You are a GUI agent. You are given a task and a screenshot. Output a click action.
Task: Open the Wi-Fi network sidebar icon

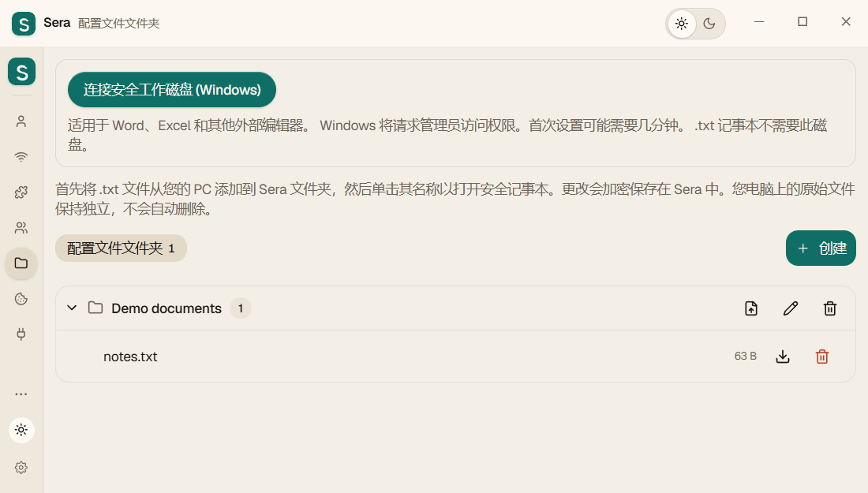coord(21,157)
